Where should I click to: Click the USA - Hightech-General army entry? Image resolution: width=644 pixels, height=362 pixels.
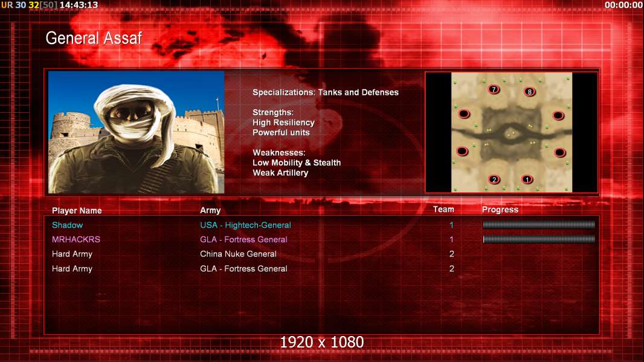pyautogui.click(x=245, y=225)
